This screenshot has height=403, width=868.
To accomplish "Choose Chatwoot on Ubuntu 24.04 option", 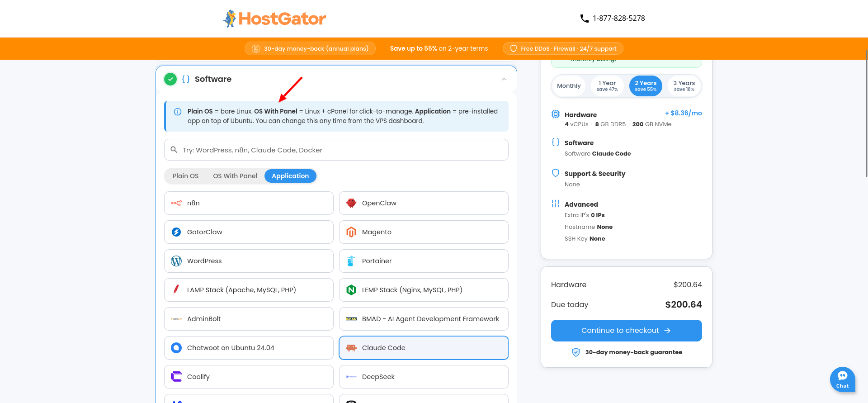I will tap(249, 348).
